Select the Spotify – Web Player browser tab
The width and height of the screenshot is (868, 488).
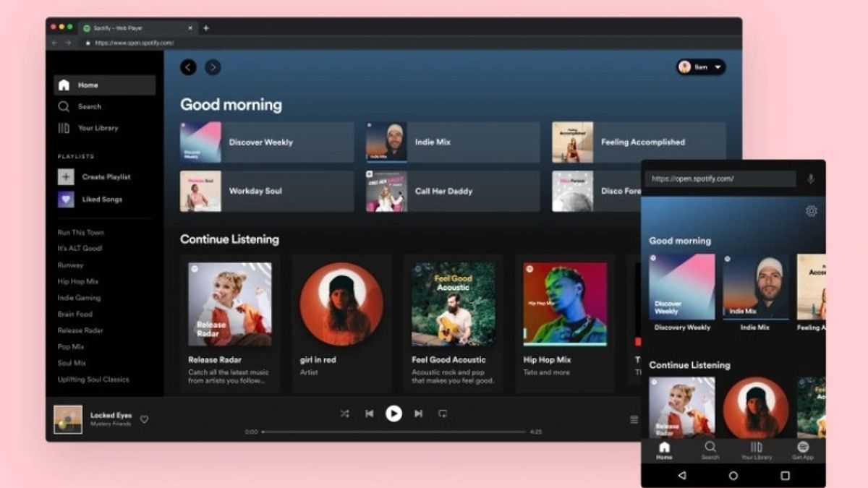coord(137,28)
